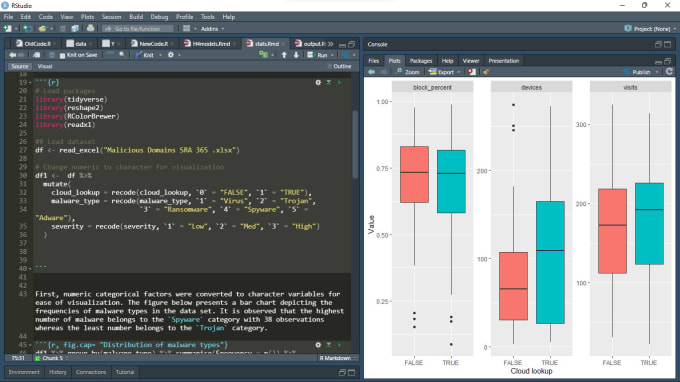Open the Chunk 5 navigation dropdown

point(51,358)
